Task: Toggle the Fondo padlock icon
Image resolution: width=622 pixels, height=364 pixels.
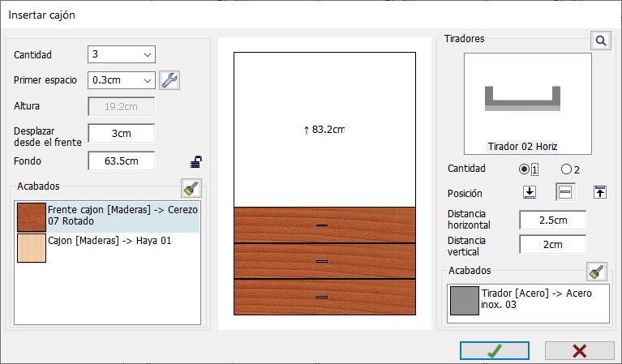Action: (195, 161)
